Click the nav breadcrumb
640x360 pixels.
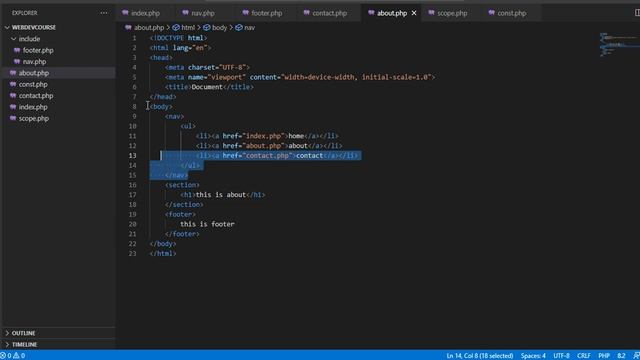[x=249, y=28]
